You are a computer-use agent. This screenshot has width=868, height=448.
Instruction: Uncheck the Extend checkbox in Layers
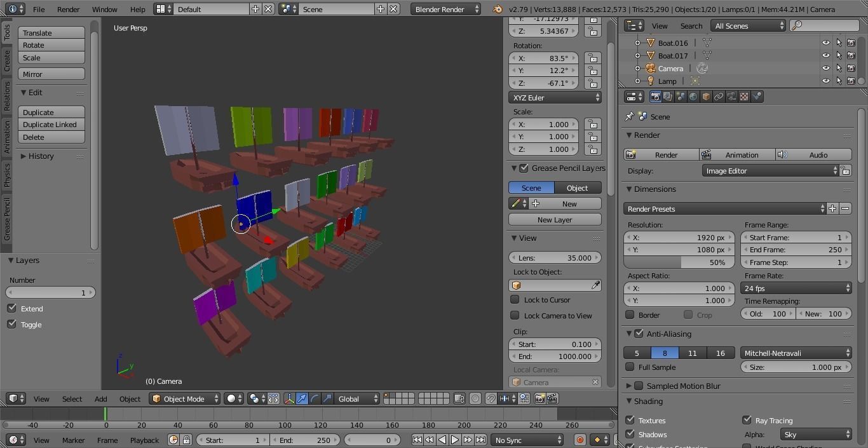pos(11,308)
